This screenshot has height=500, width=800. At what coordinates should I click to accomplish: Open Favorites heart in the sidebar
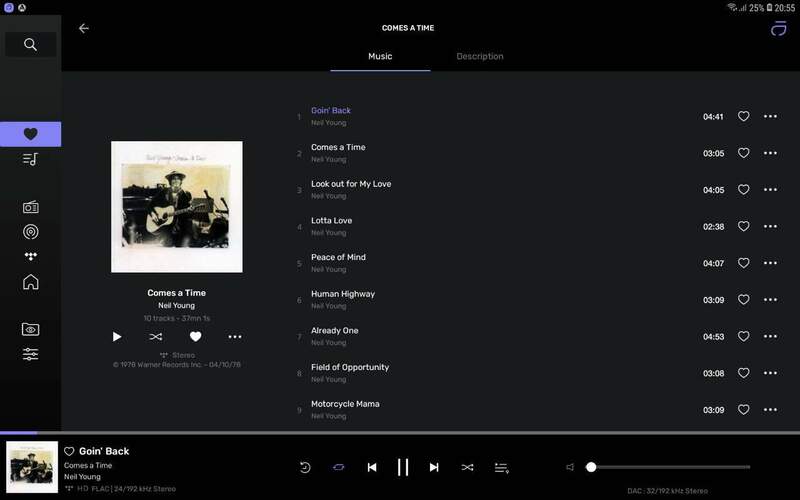click(x=31, y=134)
